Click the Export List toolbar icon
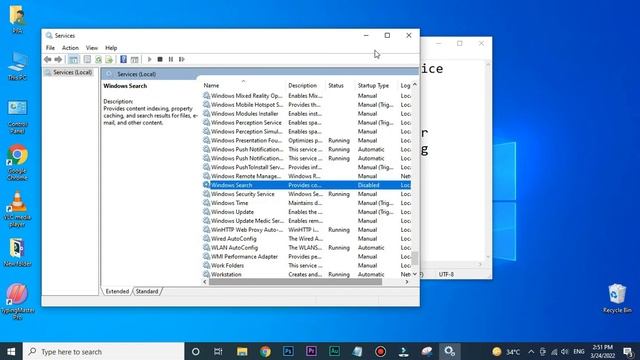This screenshot has width=640, height=360. (109, 60)
